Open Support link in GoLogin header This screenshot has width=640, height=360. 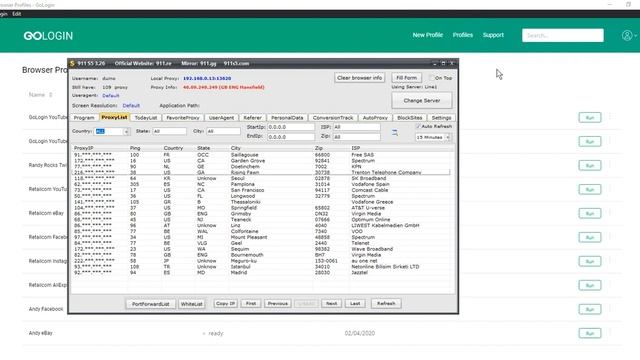[x=493, y=35]
